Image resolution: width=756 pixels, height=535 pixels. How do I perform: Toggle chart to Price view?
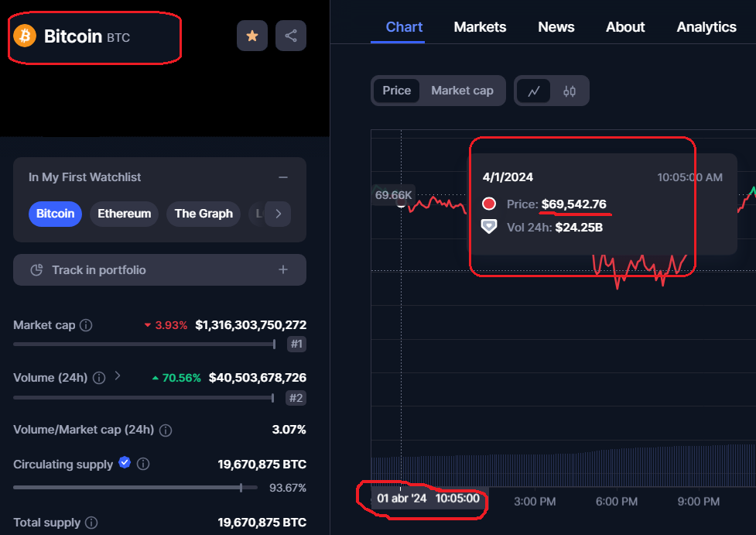pos(396,91)
